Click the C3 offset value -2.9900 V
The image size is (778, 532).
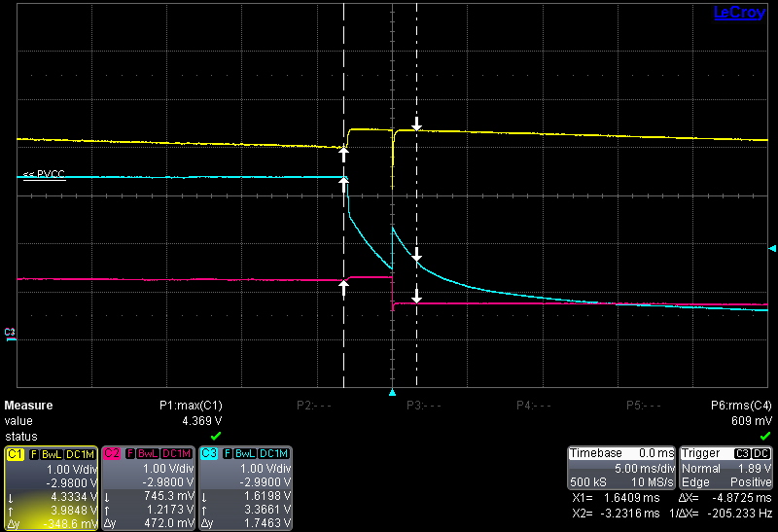[x=265, y=482]
